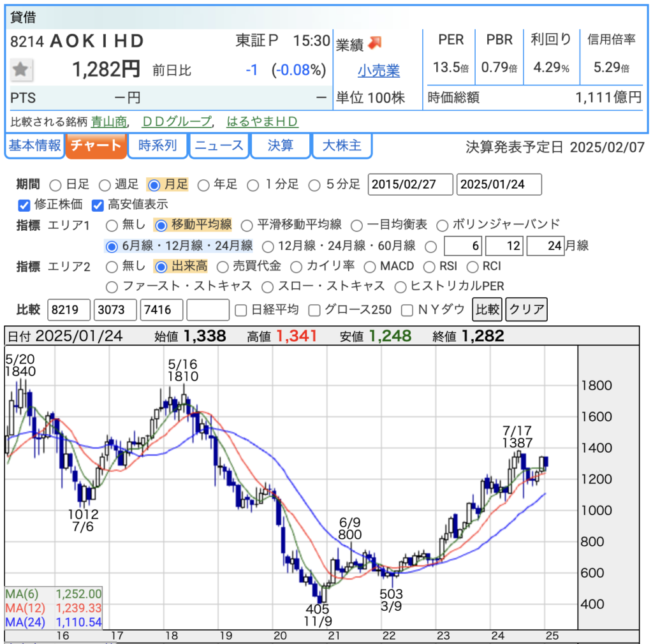Screen dimensions: 653x644
Task: Click the 7/17 1387 high on chart
Action: 518,453
